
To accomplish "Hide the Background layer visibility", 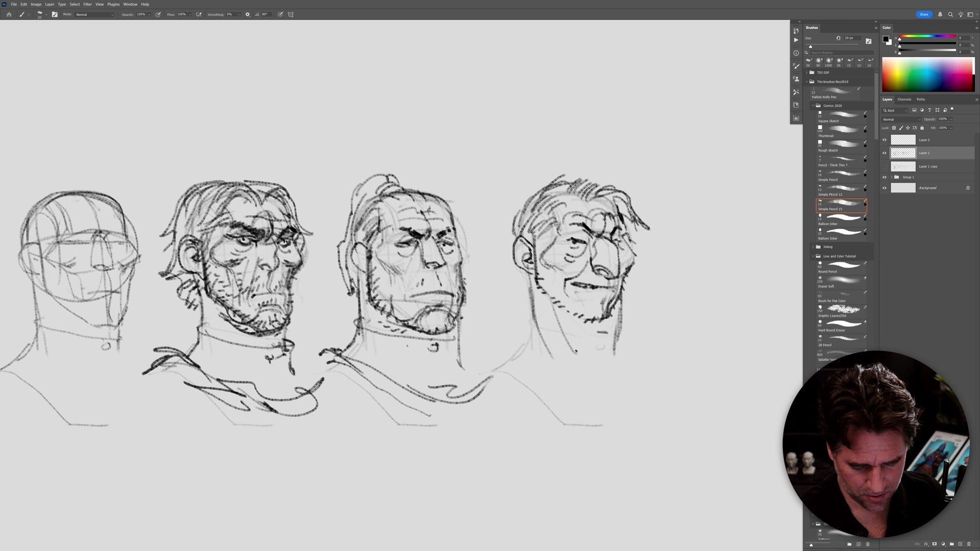I will (885, 188).
